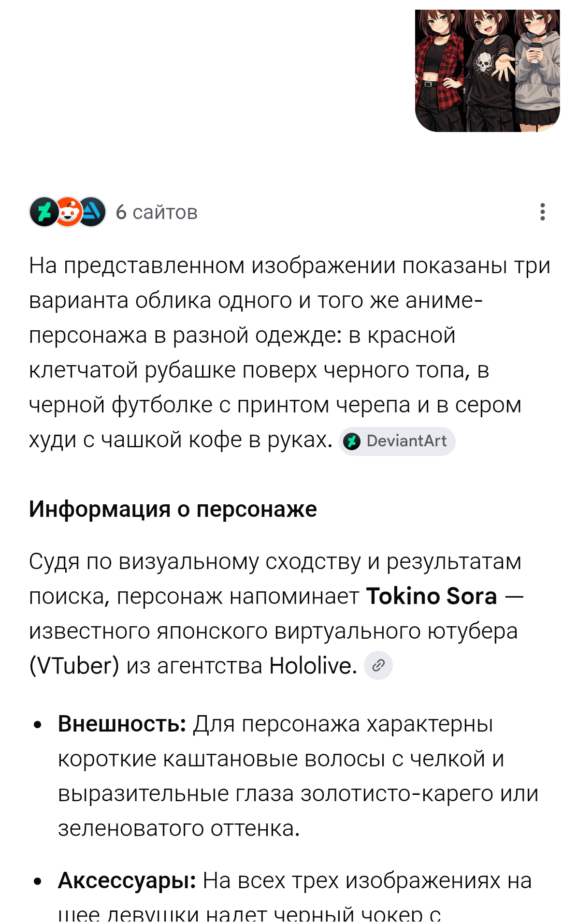Click the DeviantArt icon in sources cluster
577x924 pixels.
click(x=44, y=212)
